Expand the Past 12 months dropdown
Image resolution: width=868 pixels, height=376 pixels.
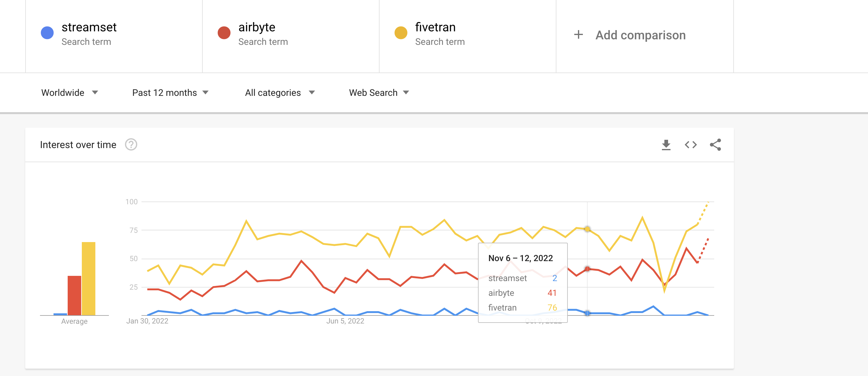pyautogui.click(x=170, y=92)
